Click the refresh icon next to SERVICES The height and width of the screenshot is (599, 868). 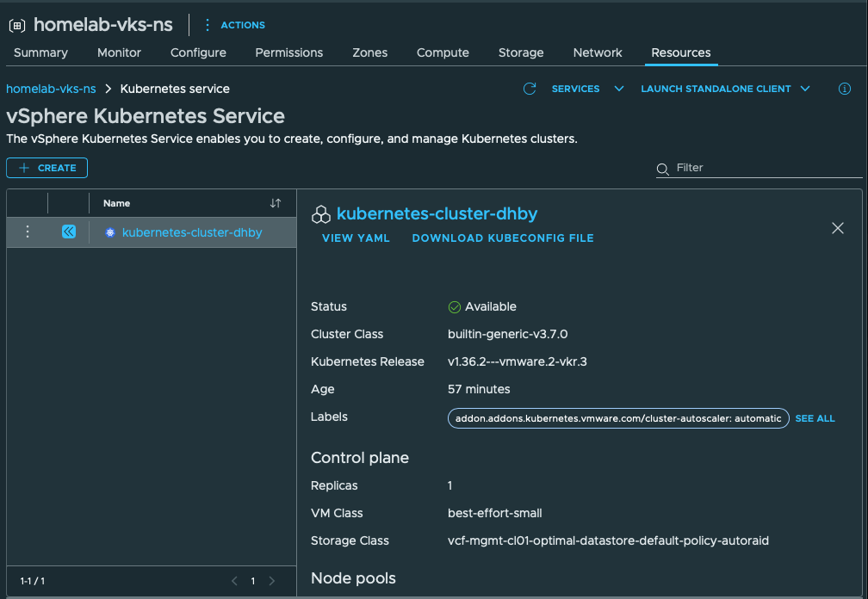click(530, 89)
